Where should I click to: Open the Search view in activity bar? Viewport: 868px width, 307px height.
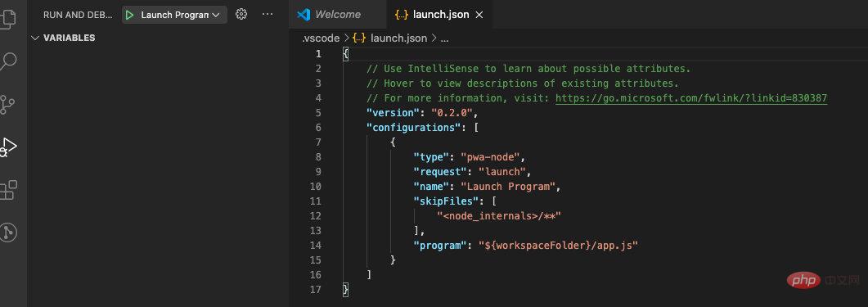(x=8, y=61)
